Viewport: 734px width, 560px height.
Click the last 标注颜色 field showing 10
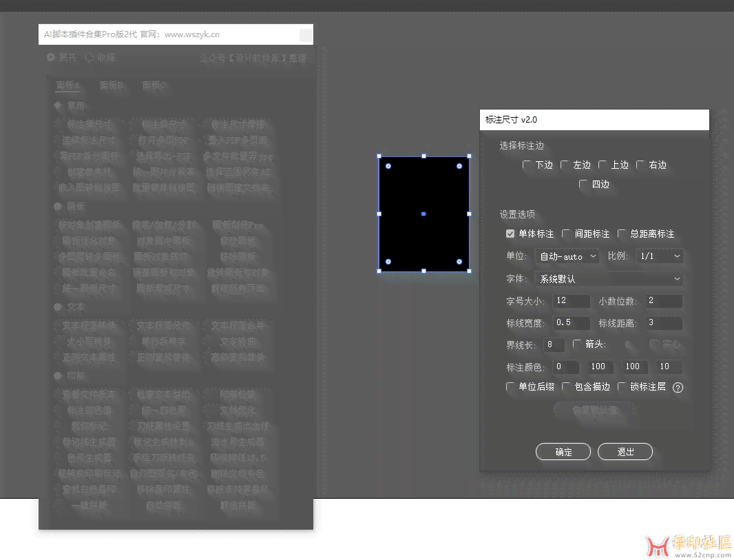point(669,366)
